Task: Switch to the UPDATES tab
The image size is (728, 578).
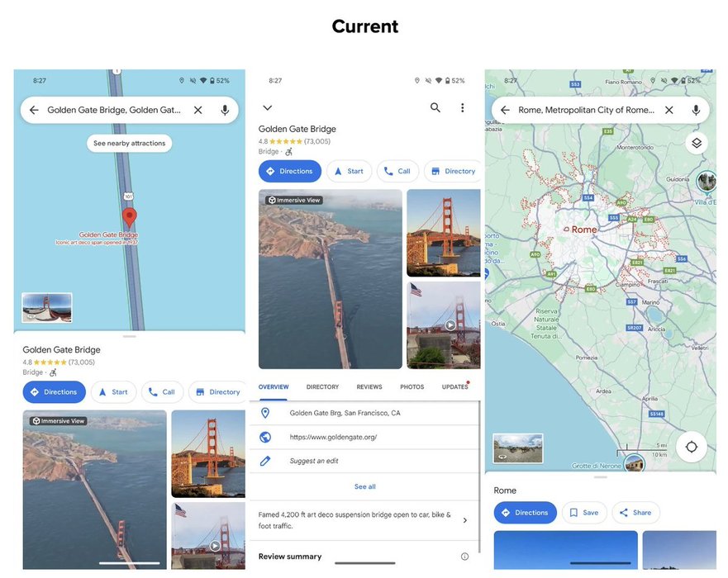Action: pos(455,387)
